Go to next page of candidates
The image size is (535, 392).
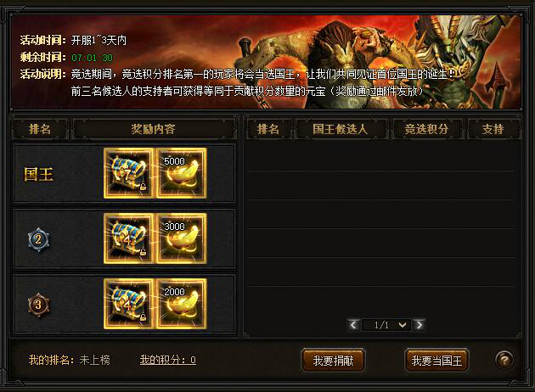point(420,325)
